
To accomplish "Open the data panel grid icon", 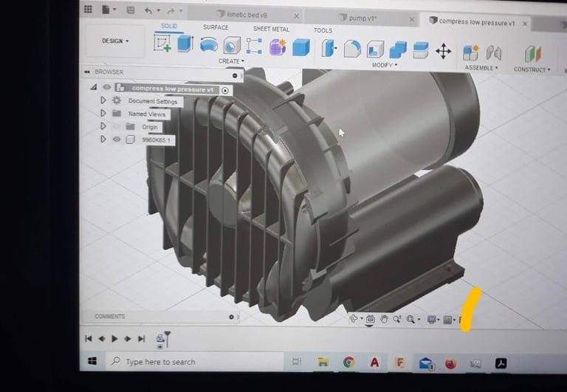I will coord(88,9).
